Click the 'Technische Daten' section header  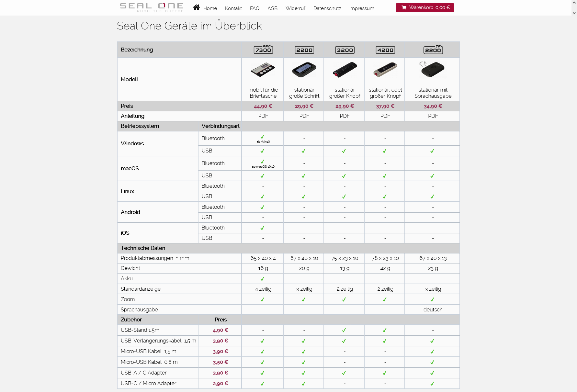point(143,248)
